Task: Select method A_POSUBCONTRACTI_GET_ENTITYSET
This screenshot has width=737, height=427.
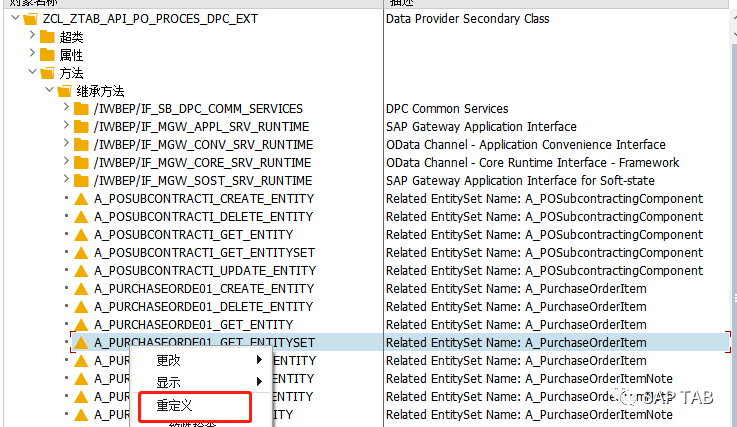Action: 204,253
